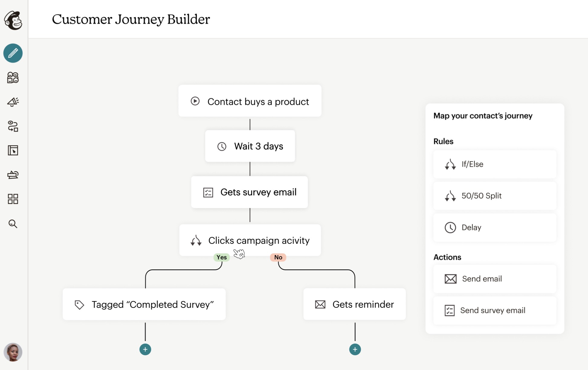This screenshot has width=588, height=370.
Task: Select the Gets survey email step
Action: click(x=249, y=192)
